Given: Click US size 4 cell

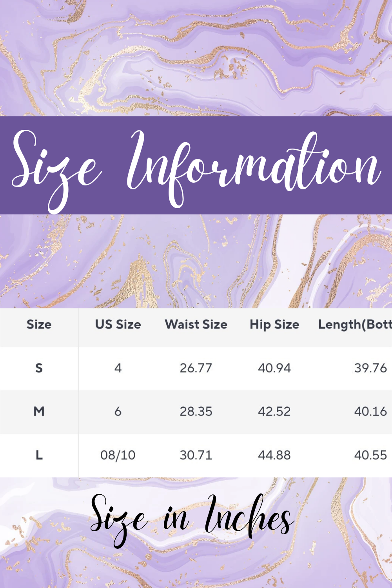Looking at the screenshot, I should point(118,368).
